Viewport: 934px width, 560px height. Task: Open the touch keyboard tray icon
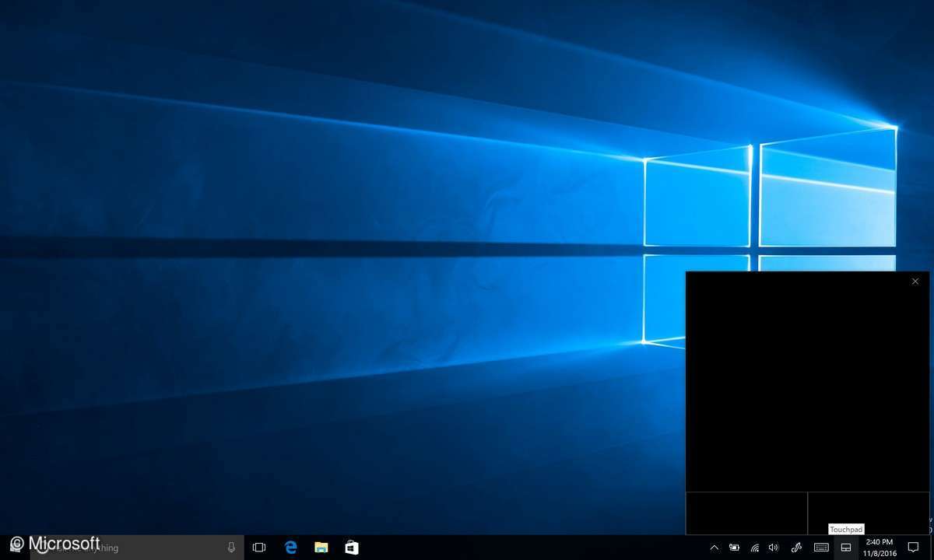point(821,548)
